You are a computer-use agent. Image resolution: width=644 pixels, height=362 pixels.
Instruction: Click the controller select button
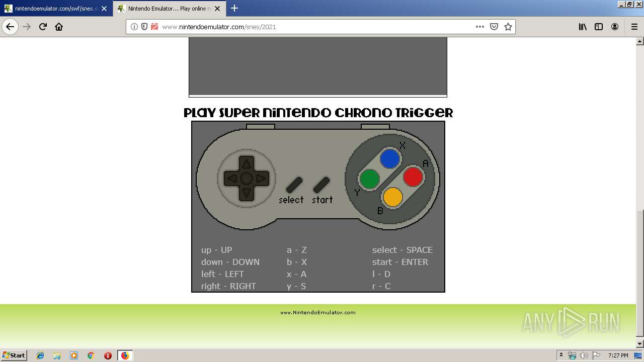294,185
